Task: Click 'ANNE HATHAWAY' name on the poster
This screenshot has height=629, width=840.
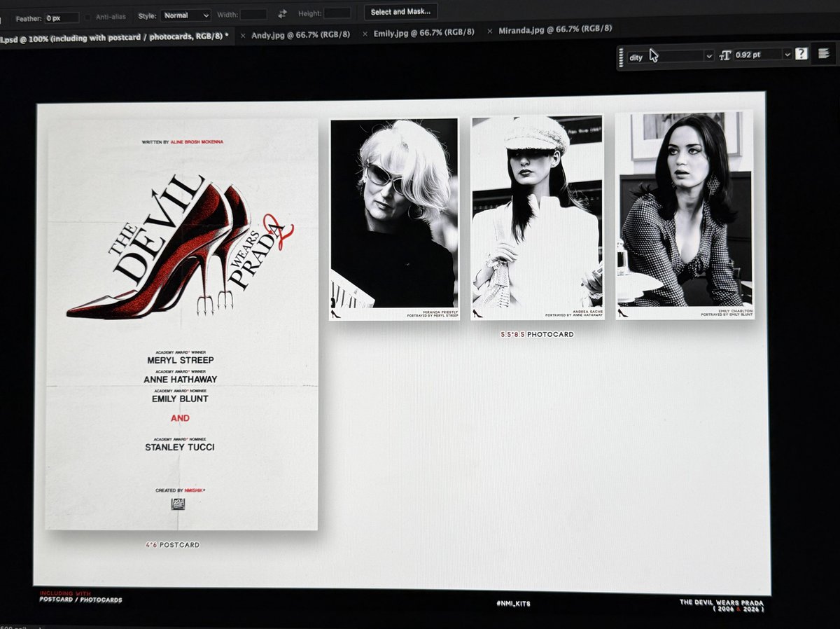Action: tap(181, 379)
